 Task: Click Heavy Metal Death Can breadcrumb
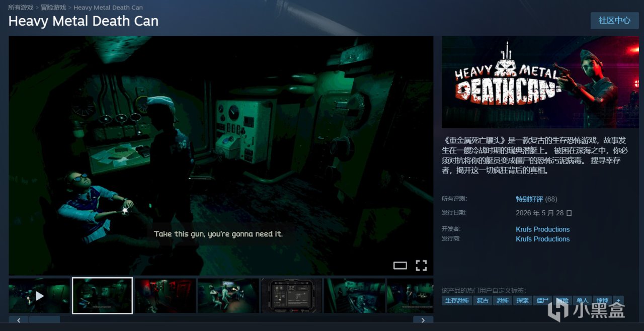click(108, 8)
